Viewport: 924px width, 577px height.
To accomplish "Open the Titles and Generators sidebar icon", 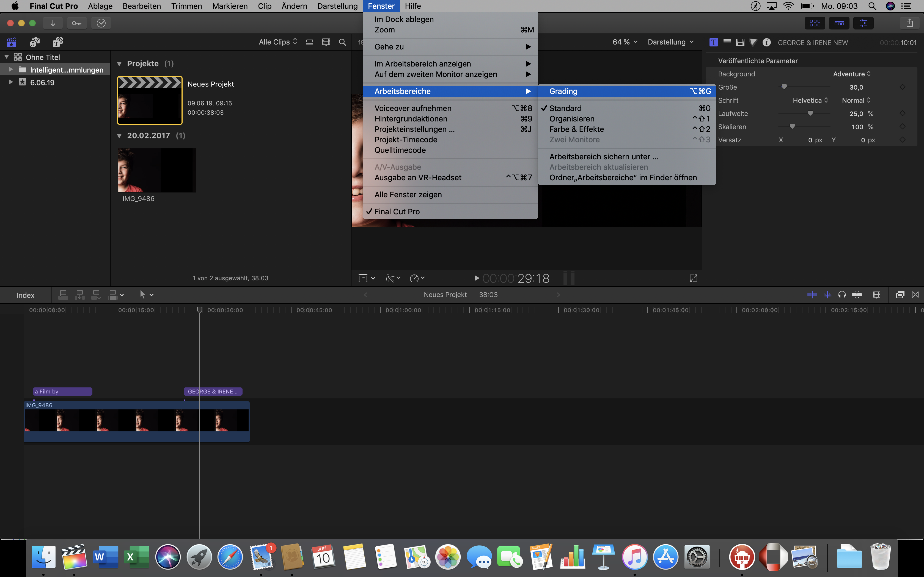I will click(x=57, y=42).
